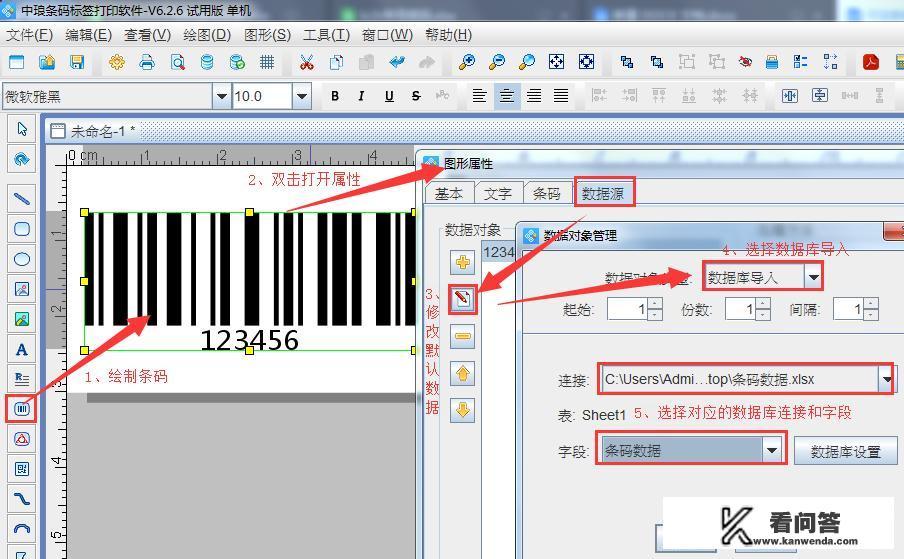Image resolution: width=904 pixels, height=559 pixels.
Task: Click the undo arrow icon
Action: coord(397,62)
